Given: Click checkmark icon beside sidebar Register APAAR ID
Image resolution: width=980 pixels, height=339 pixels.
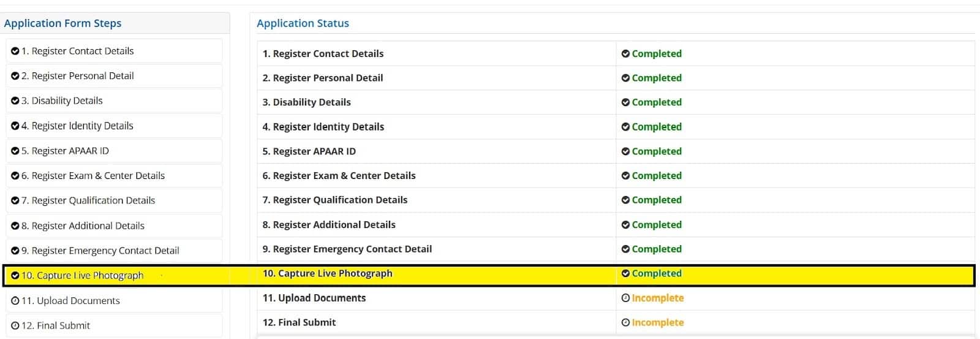Looking at the screenshot, I should click(15, 151).
